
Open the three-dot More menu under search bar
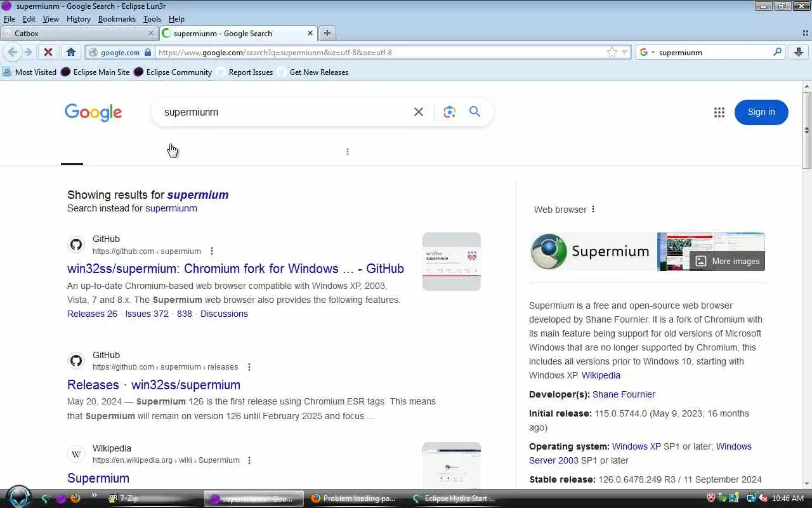click(347, 152)
